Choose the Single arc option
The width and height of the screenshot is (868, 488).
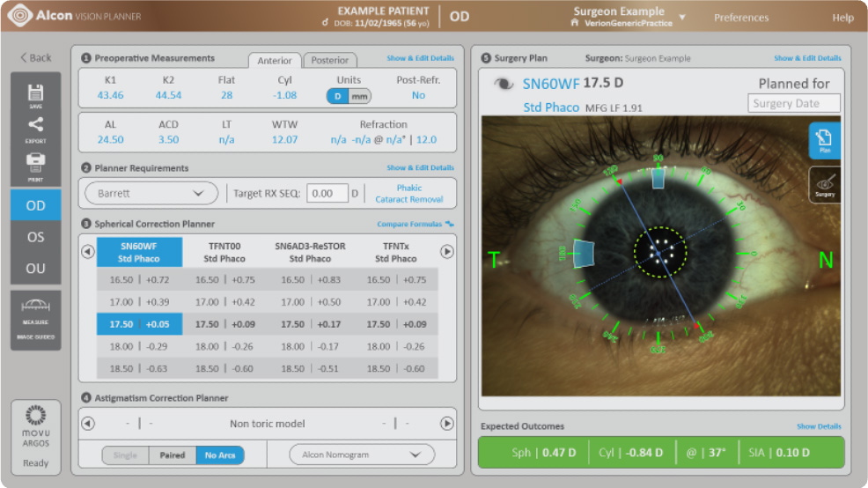coord(125,455)
